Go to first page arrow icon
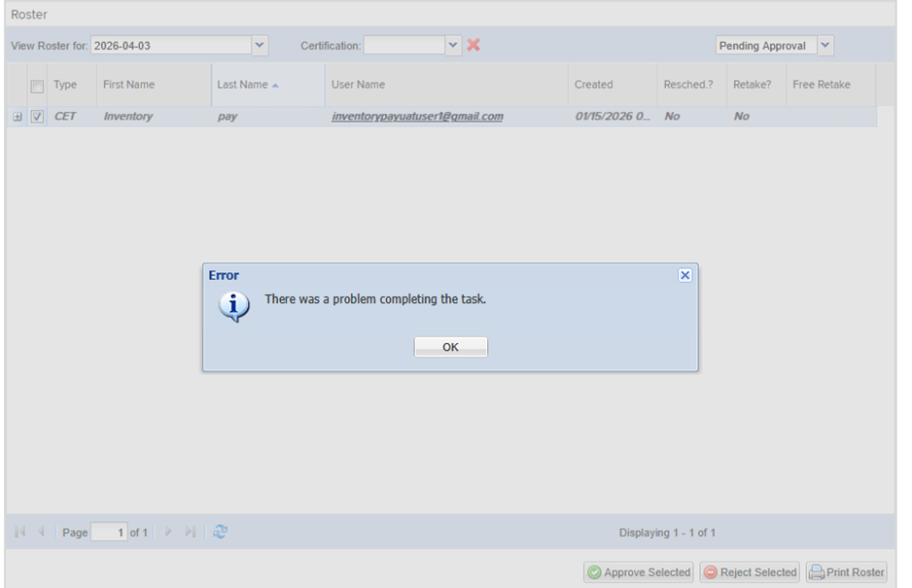The image size is (912, 588). 20,532
